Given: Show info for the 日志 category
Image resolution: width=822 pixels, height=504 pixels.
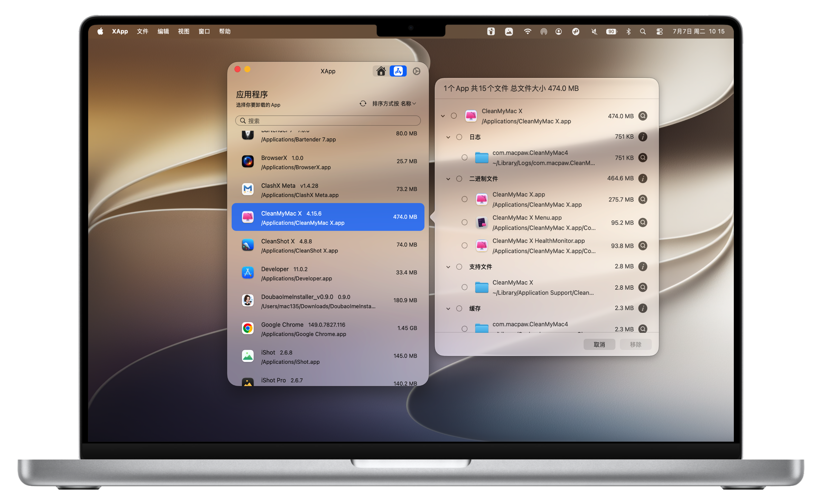Looking at the screenshot, I should [x=642, y=137].
